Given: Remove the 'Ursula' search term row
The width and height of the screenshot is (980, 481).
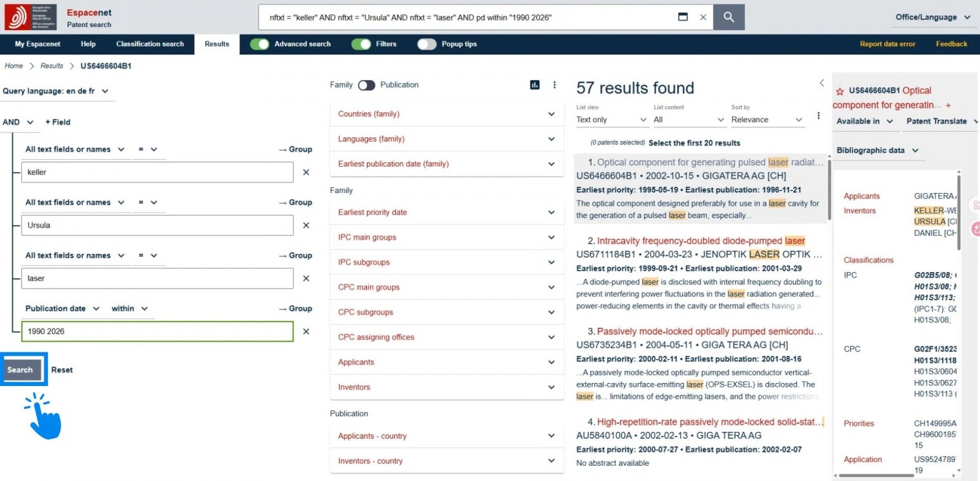Looking at the screenshot, I should 306,225.
